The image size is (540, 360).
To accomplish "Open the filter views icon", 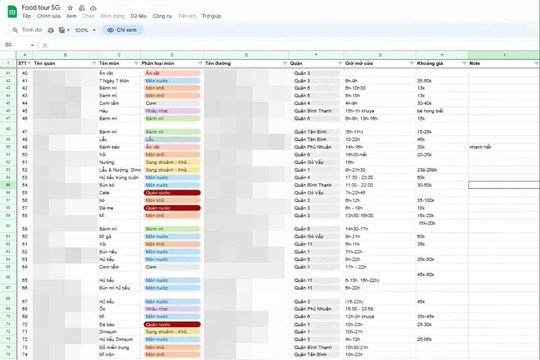I will (62, 30).
